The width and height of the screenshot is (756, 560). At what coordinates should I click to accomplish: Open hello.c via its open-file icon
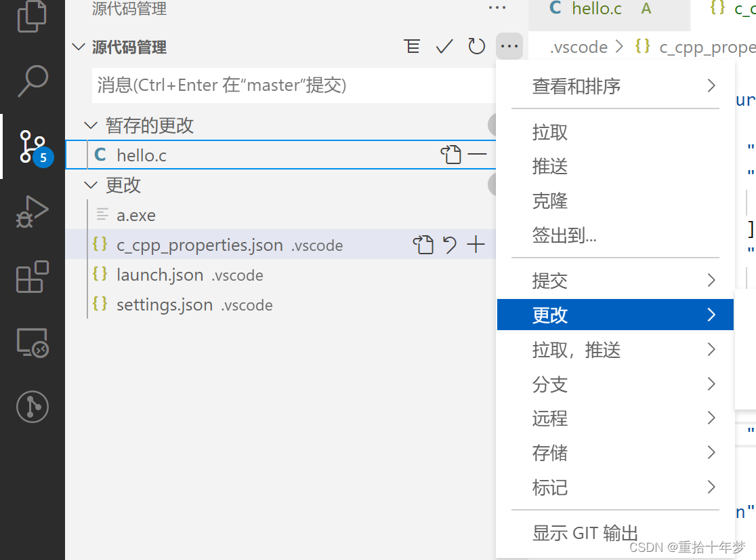[x=451, y=155]
